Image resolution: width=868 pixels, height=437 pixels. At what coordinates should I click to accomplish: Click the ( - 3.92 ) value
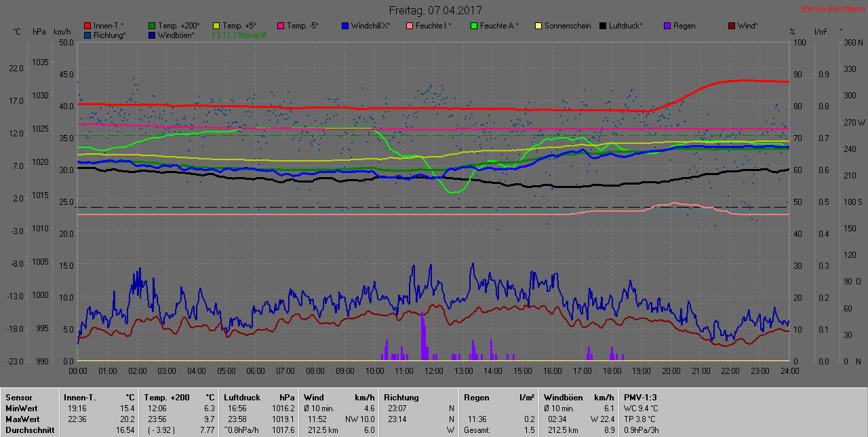tap(163, 430)
